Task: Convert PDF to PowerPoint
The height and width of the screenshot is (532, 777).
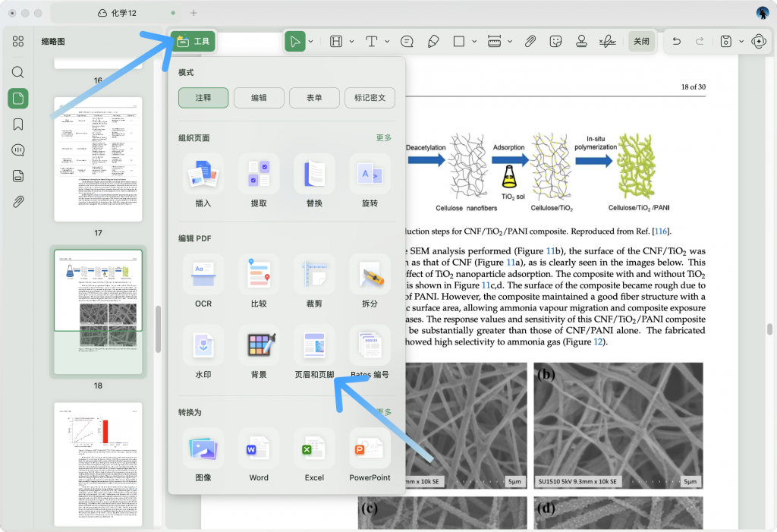Action: pos(370,455)
